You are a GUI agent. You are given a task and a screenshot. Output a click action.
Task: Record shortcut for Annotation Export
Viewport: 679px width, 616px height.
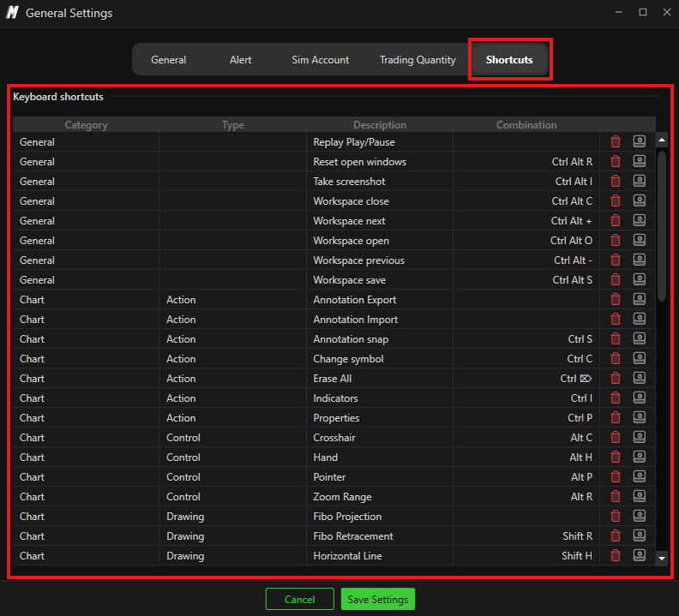(x=640, y=299)
